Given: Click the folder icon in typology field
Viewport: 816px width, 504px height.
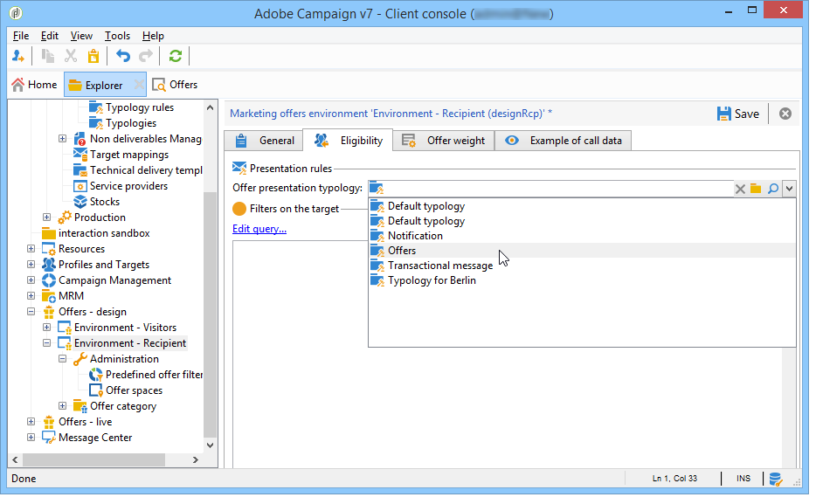Looking at the screenshot, I should (756, 189).
